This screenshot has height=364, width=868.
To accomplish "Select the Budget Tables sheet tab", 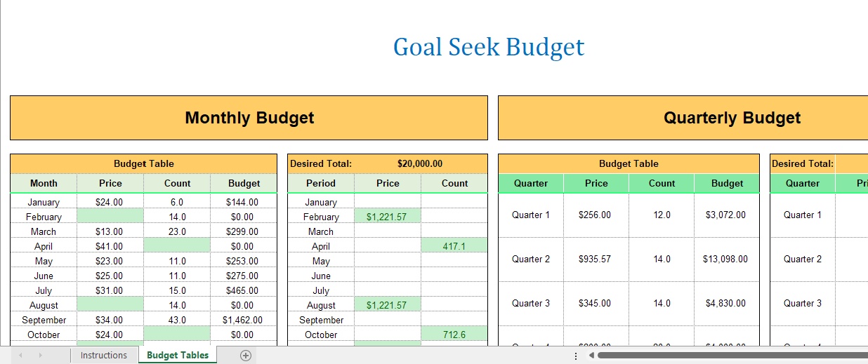I will [x=178, y=356].
